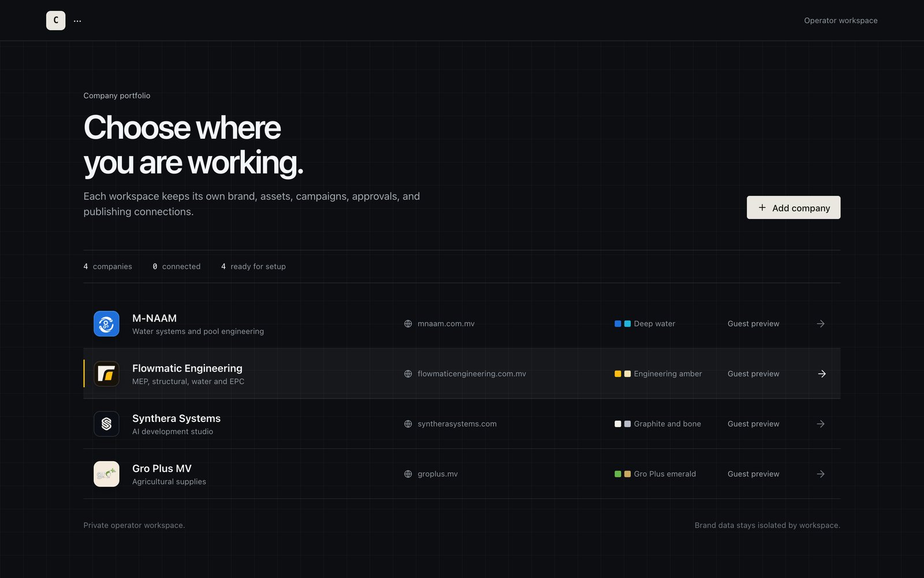Select the yellow Engineering amber swatch
Viewport: 924px width, 578px height.
(618, 374)
